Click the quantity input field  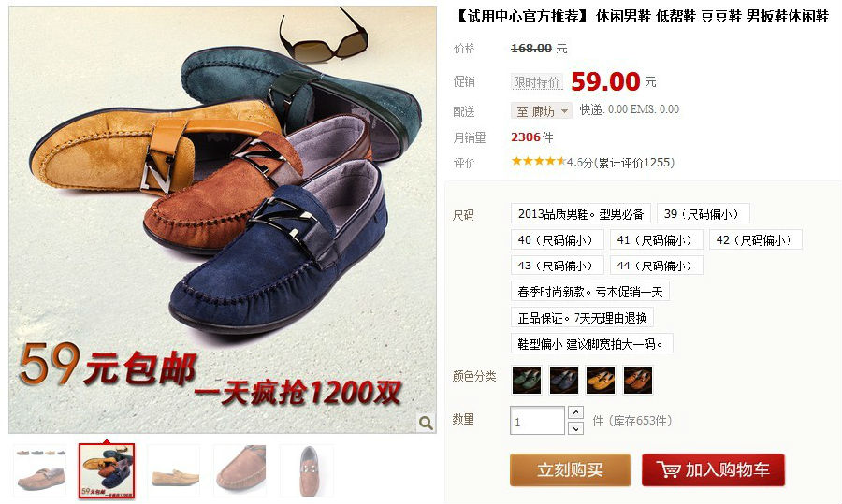tap(537, 420)
